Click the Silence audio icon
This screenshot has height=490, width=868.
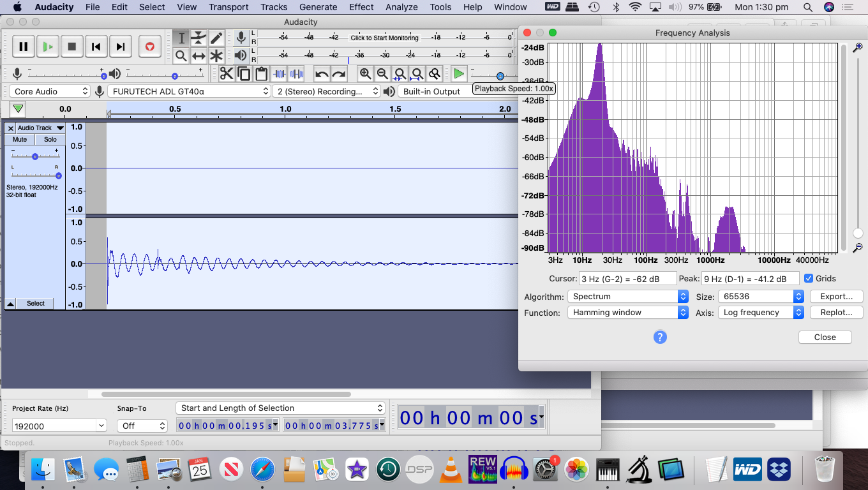point(297,74)
